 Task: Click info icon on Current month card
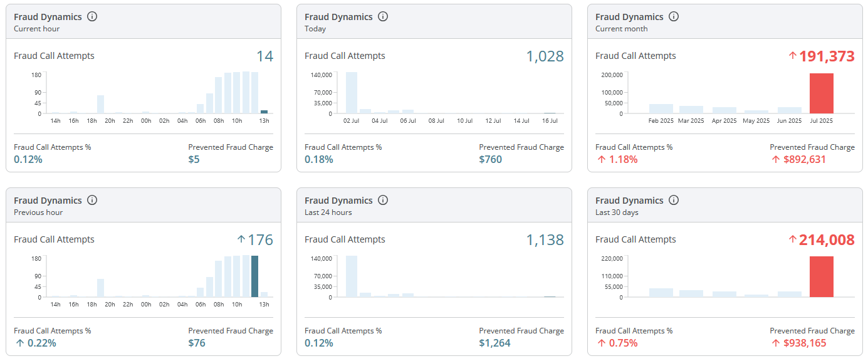tap(674, 17)
